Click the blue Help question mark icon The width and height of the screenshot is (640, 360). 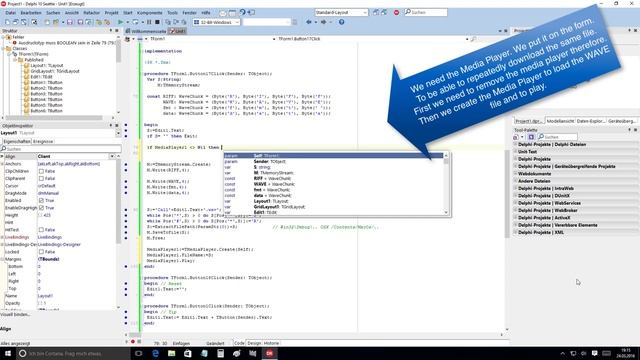pos(342,22)
